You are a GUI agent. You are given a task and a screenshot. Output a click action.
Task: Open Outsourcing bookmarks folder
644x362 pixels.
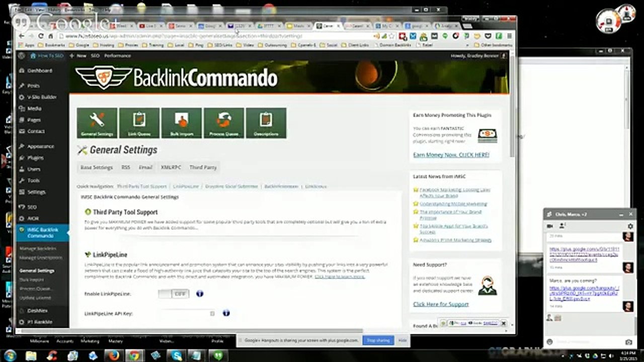coord(274,45)
